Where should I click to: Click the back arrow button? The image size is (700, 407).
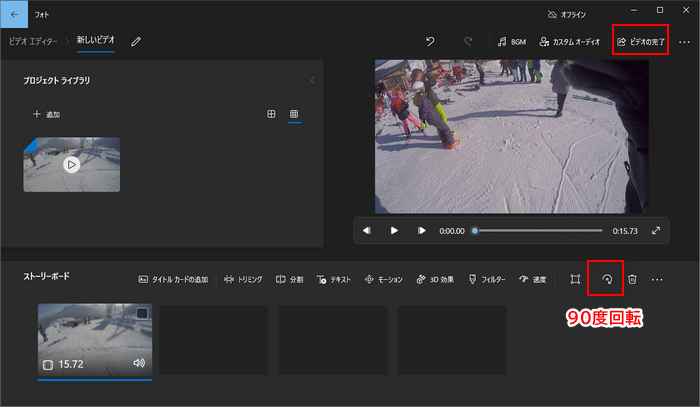(14, 15)
